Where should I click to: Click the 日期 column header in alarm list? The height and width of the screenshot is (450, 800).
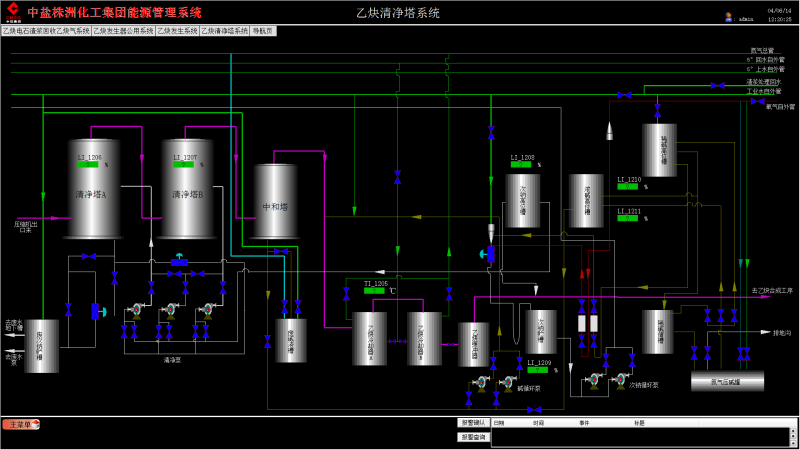pyautogui.click(x=499, y=423)
